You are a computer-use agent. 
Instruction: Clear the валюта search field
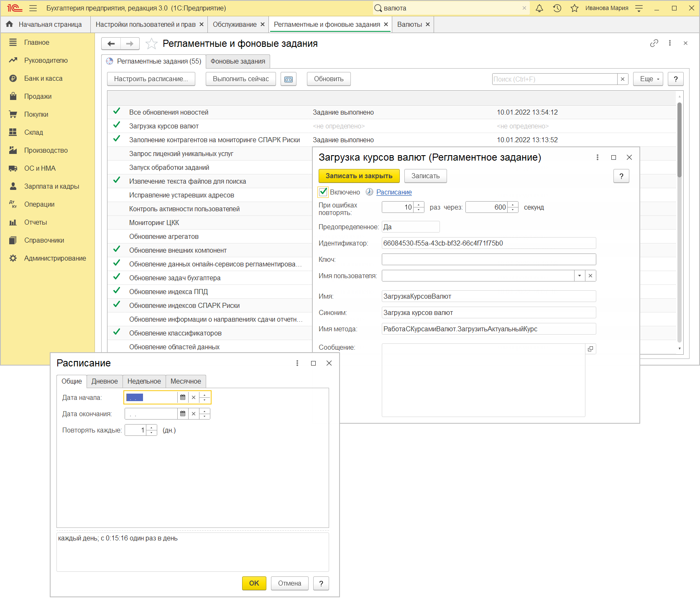(524, 8)
